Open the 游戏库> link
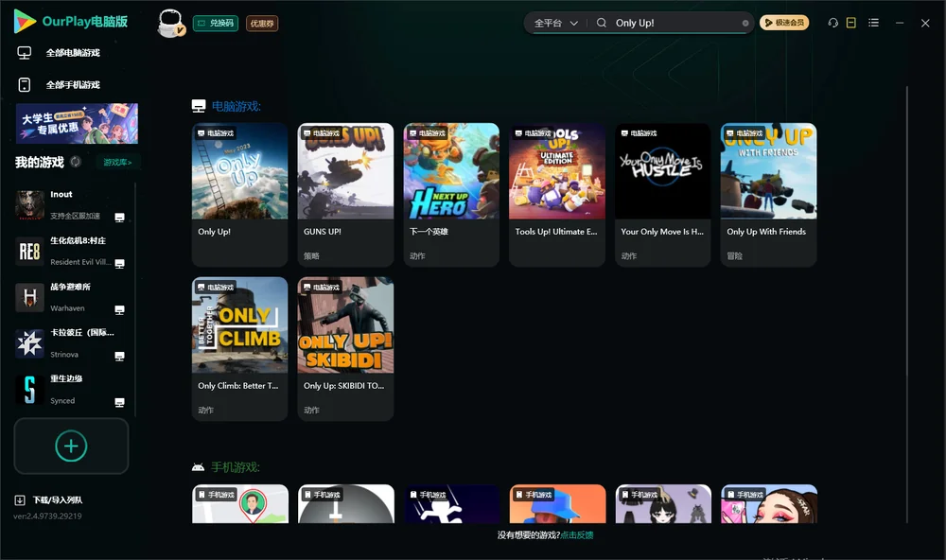946x560 pixels. click(x=117, y=163)
